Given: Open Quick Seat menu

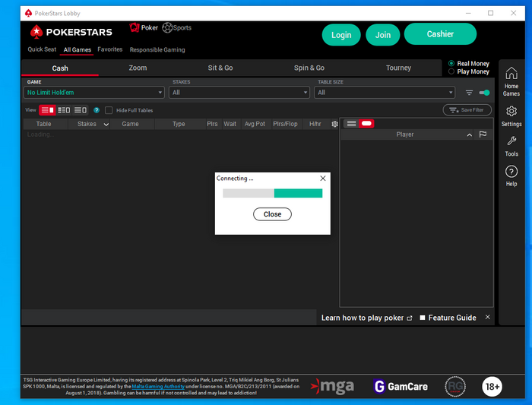Looking at the screenshot, I should pos(42,49).
